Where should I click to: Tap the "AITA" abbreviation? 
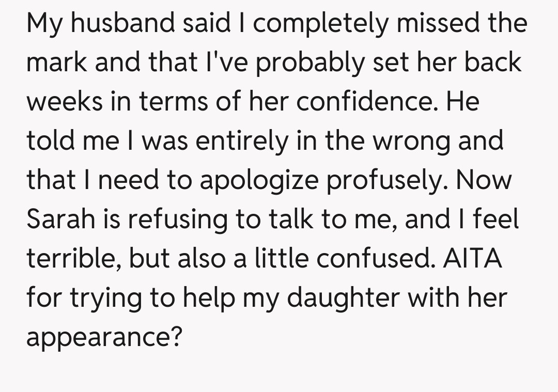pyautogui.click(x=472, y=258)
